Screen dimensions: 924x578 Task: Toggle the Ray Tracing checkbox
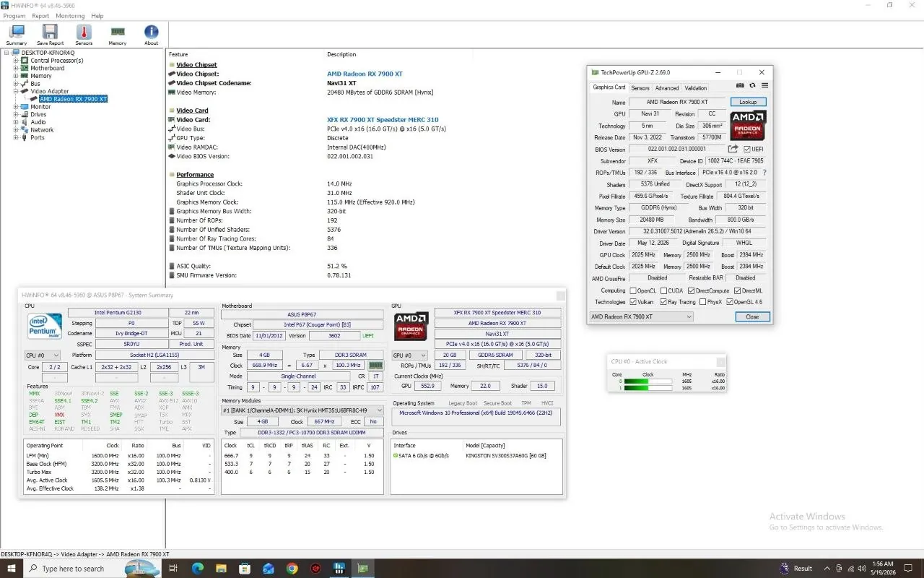663,302
